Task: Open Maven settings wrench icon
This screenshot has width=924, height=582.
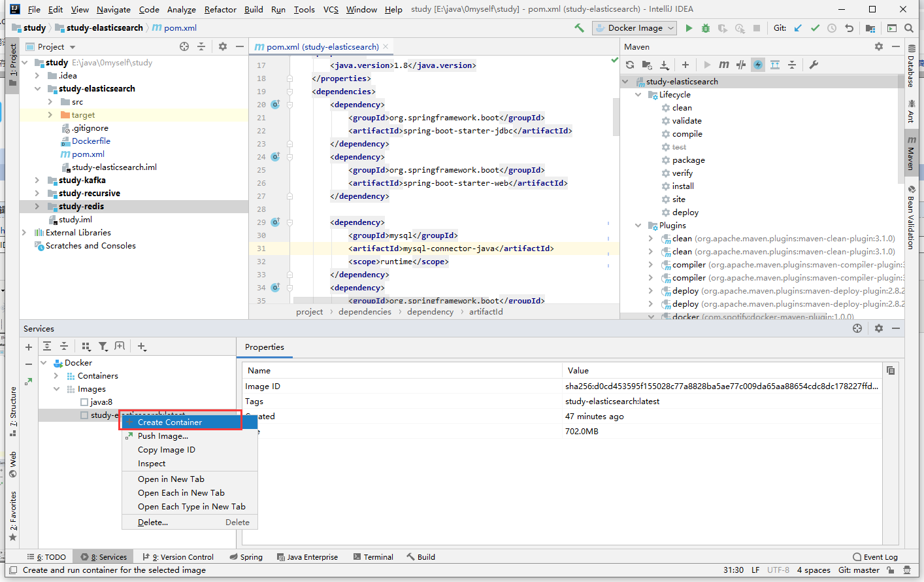Action: click(x=814, y=65)
